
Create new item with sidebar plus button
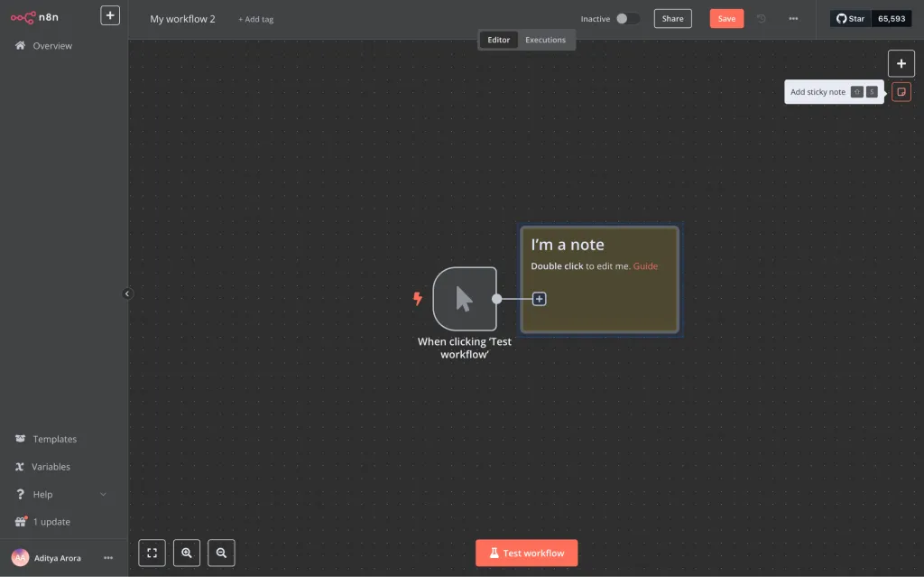(x=110, y=15)
